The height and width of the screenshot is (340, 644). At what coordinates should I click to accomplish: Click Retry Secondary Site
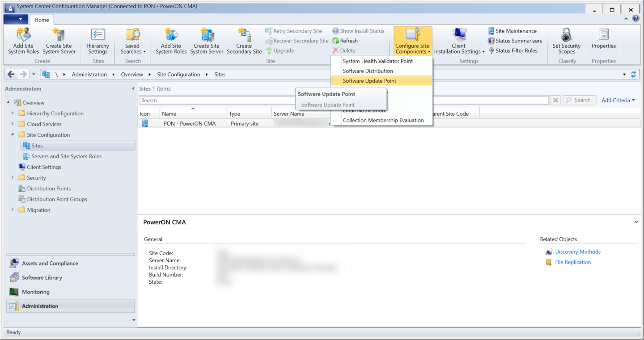[293, 31]
